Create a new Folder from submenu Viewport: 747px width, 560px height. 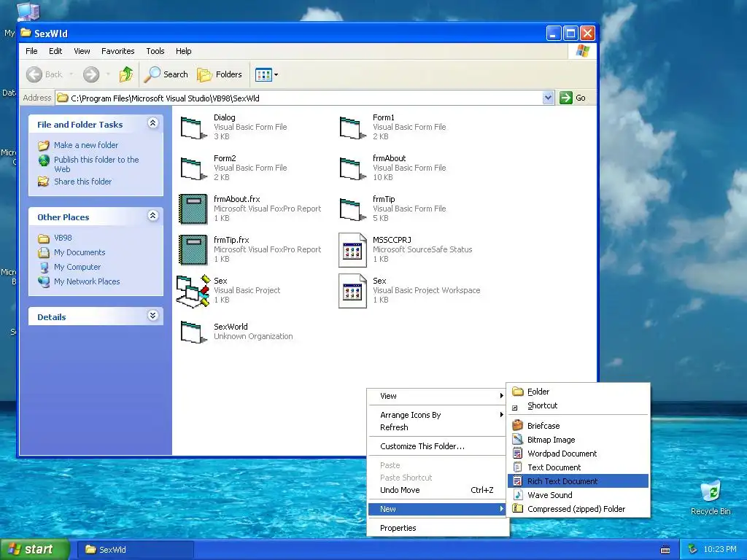(578, 392)
